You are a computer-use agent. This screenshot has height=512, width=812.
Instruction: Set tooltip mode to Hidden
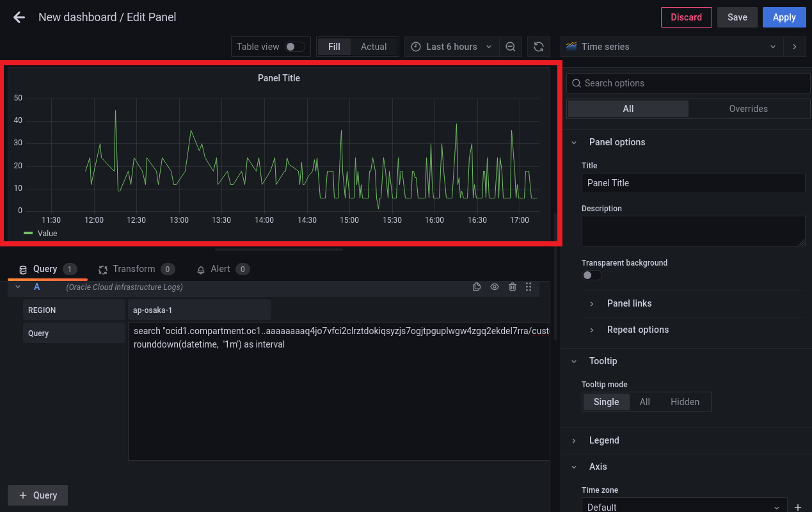click(685, 402)
